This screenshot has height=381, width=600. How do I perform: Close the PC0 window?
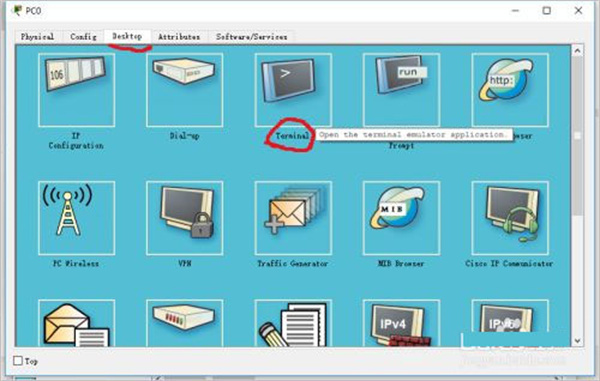click(579, 10)
